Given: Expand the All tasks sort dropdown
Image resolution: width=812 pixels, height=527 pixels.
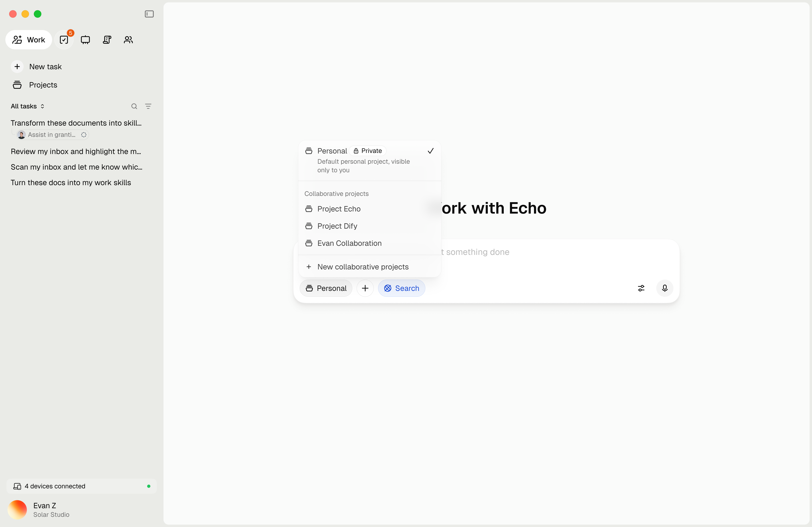Looking at the screenshot, I should tap(27, 106).
